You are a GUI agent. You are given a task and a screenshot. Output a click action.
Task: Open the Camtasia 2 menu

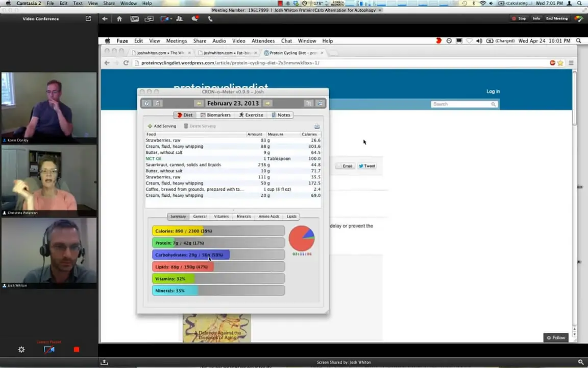click(29, 3)
